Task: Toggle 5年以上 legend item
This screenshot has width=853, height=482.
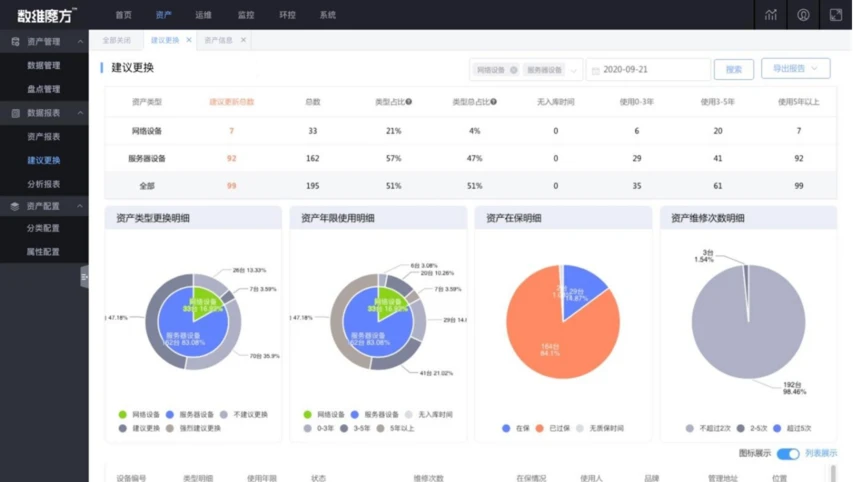Action: 395,428
